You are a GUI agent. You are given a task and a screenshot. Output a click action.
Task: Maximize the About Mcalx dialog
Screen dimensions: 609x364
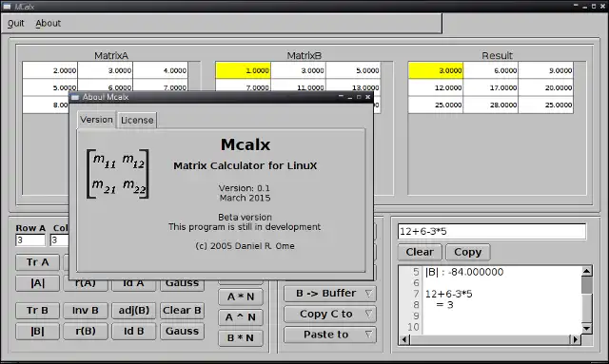tap(359, 97)
